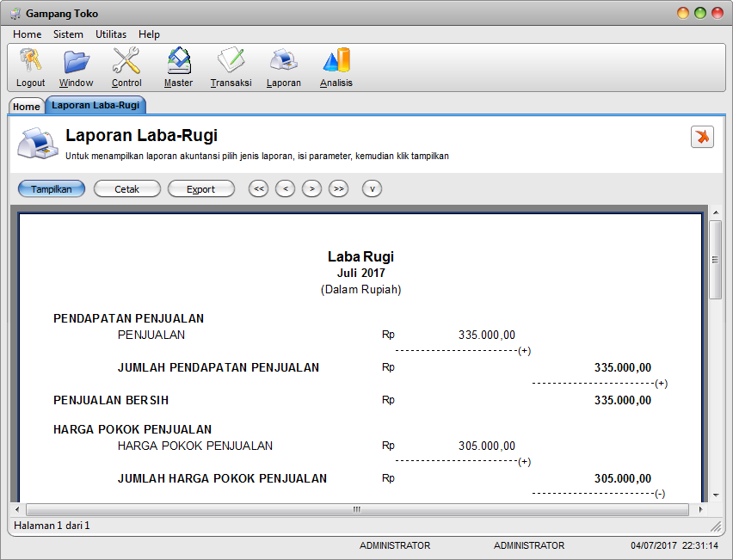Click the Cetak button
The width and height of the screenshot is (733, 560).
click(x=127, y=189)
